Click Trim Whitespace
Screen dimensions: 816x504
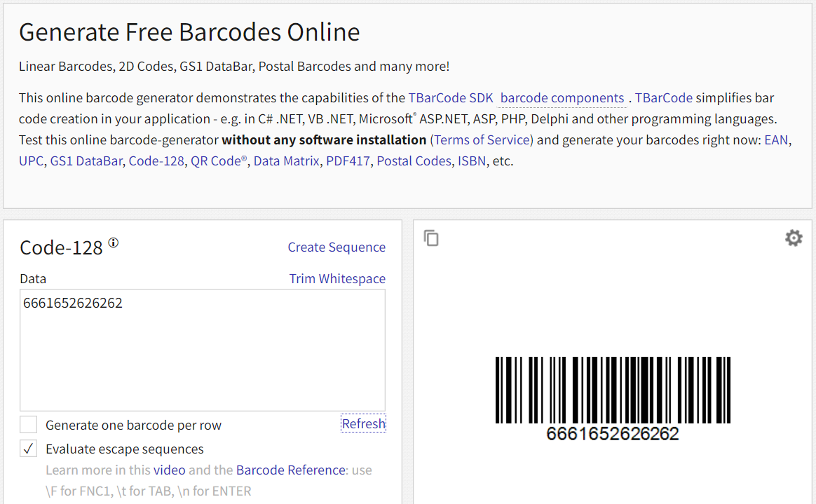coord(337,279)
